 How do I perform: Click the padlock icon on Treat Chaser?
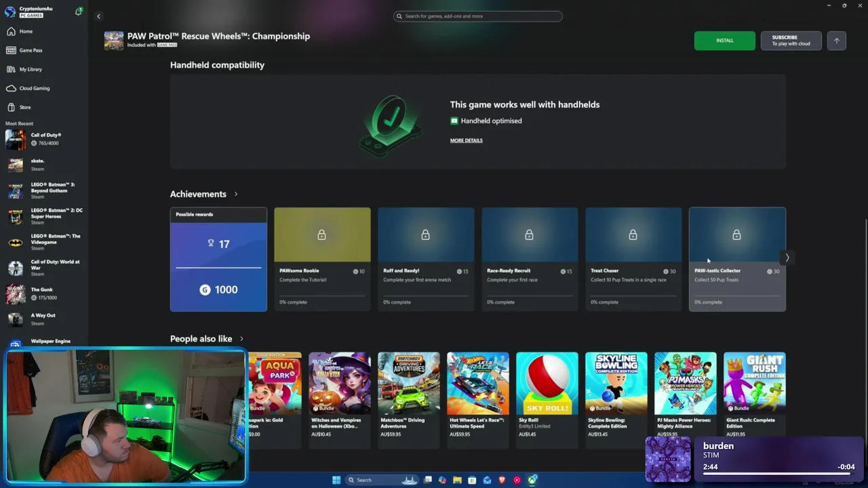click(x=633, y=235)
